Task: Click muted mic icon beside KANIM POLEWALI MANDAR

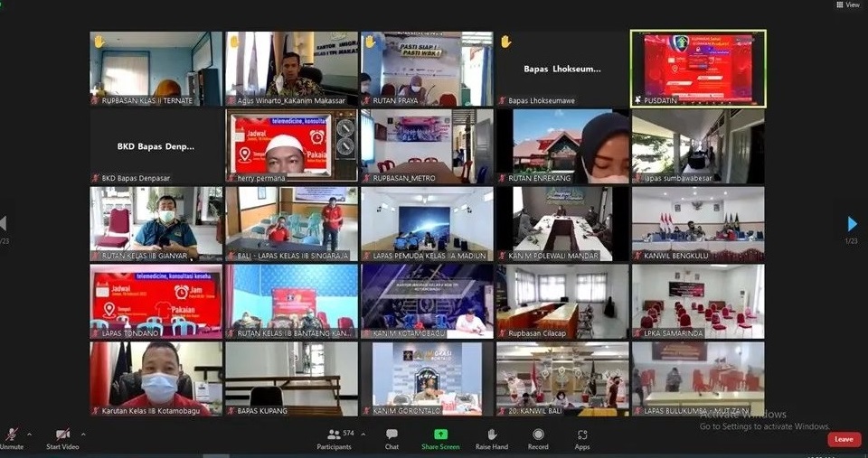Action: click(502, 256)
